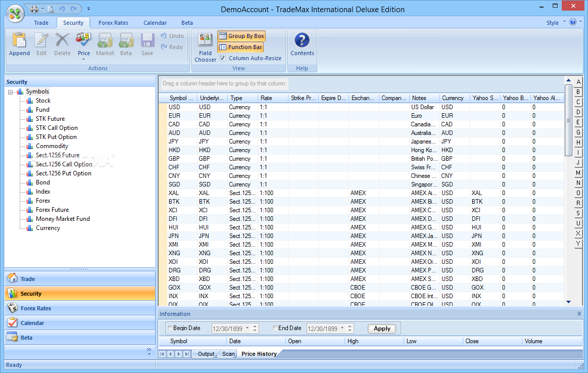Click the Currency column header
This screenshot has width=588, height=373.
point(455,98)
